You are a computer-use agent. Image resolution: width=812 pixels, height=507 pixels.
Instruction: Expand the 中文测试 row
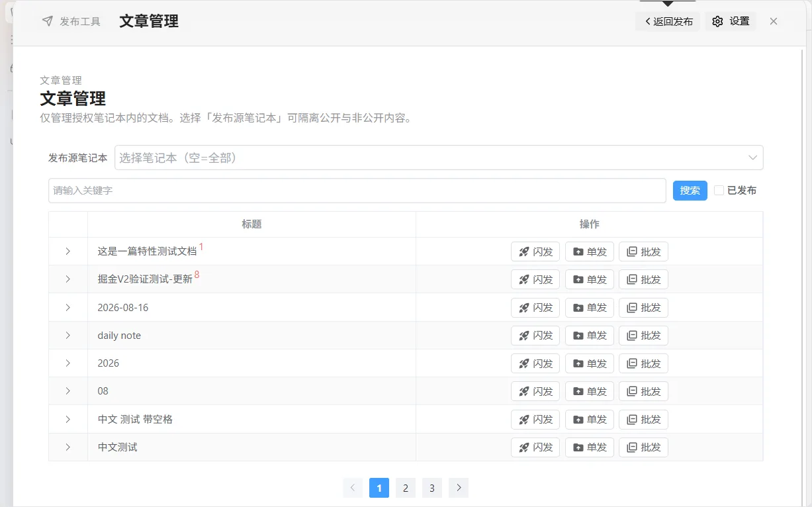tap(68, 447)
